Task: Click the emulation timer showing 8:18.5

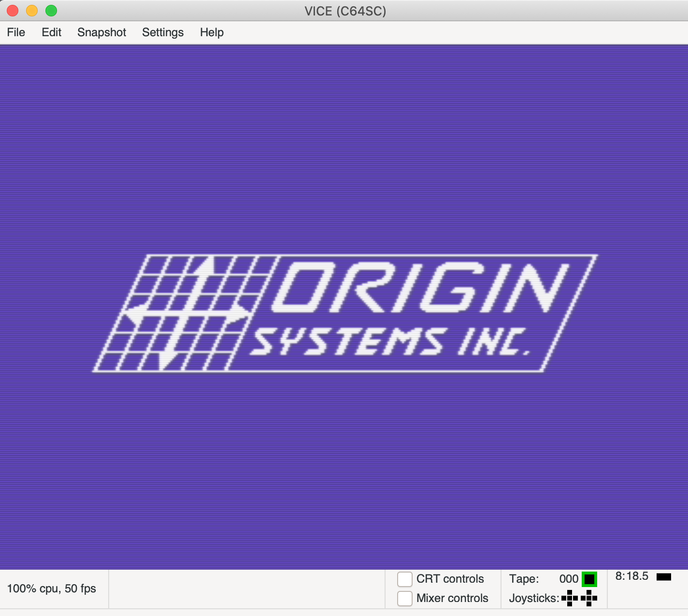Action: 632,575
